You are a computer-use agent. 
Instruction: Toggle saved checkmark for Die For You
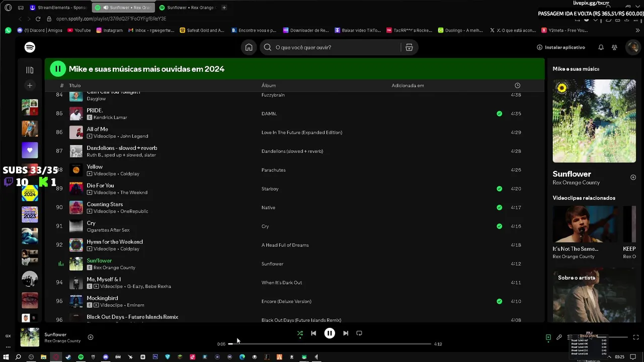point(499,189)
